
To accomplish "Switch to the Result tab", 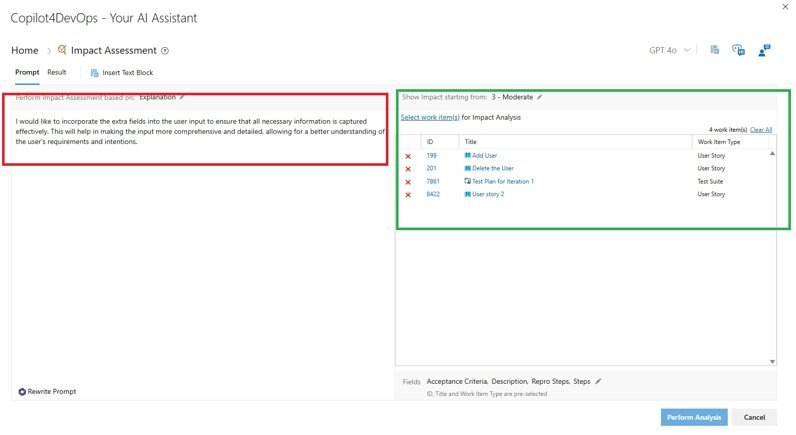I will point(57,72).
